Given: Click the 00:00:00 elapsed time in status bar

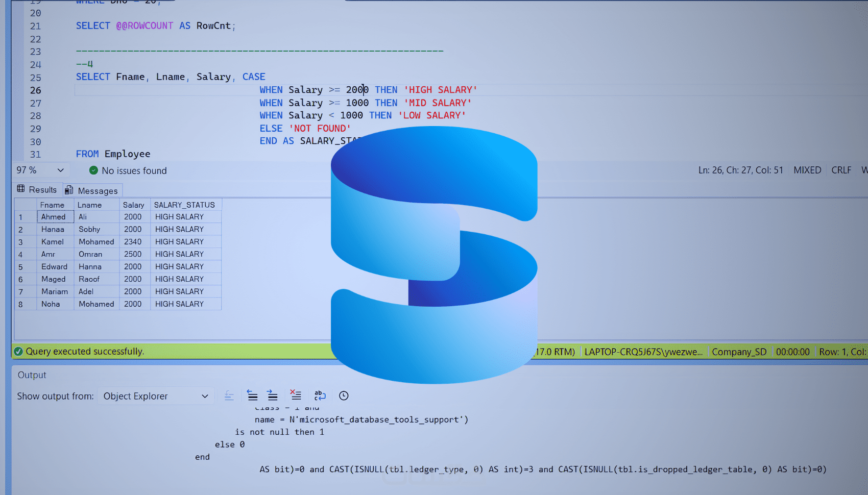Looking at the screenshot, I should click(x=792, y=352).
